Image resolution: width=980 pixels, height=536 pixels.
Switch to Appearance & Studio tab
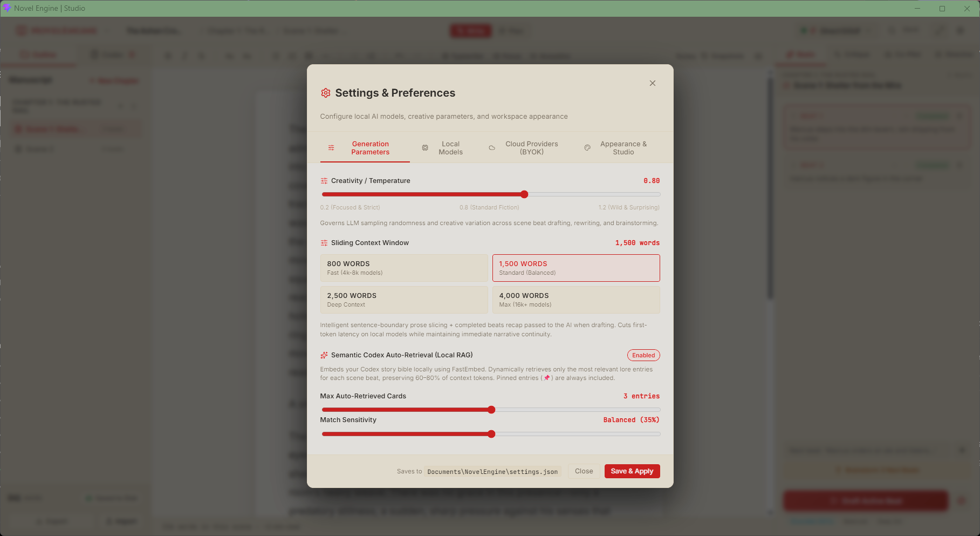coord(616,148)
